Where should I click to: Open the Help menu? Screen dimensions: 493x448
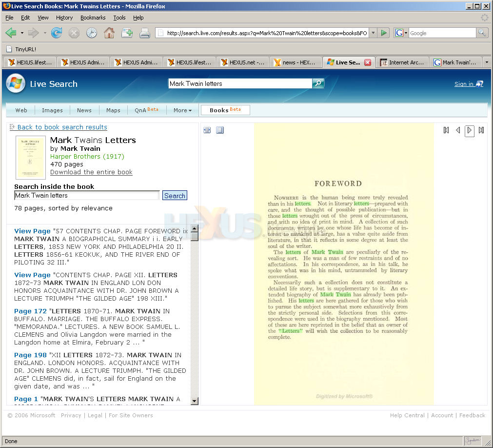click(x=138, y=18)
